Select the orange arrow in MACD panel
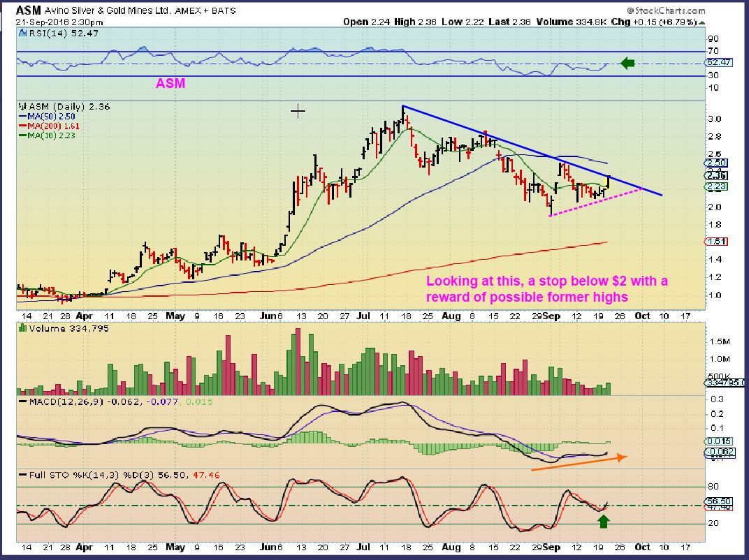 click(x=579, y=462)
